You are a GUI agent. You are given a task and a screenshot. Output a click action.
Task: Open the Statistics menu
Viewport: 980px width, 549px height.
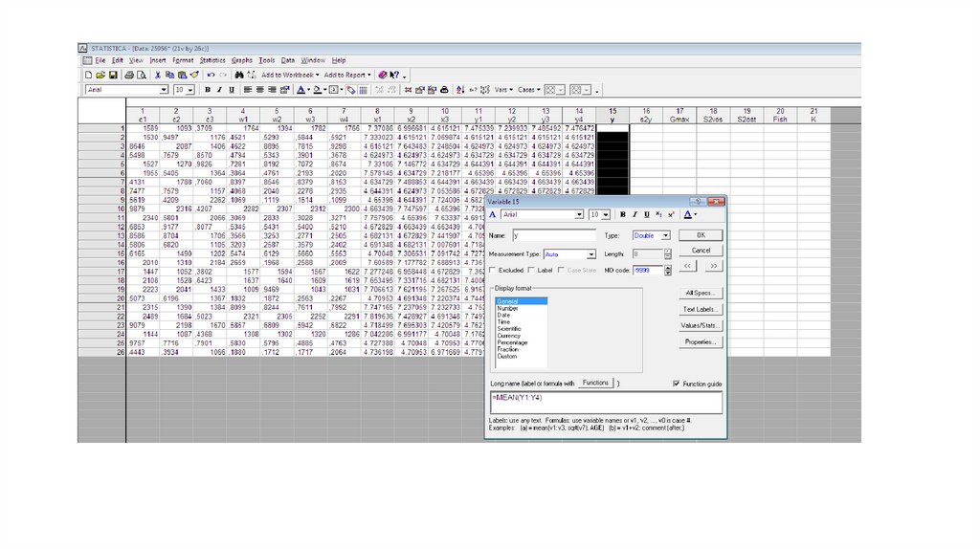(x=212, y=60)
